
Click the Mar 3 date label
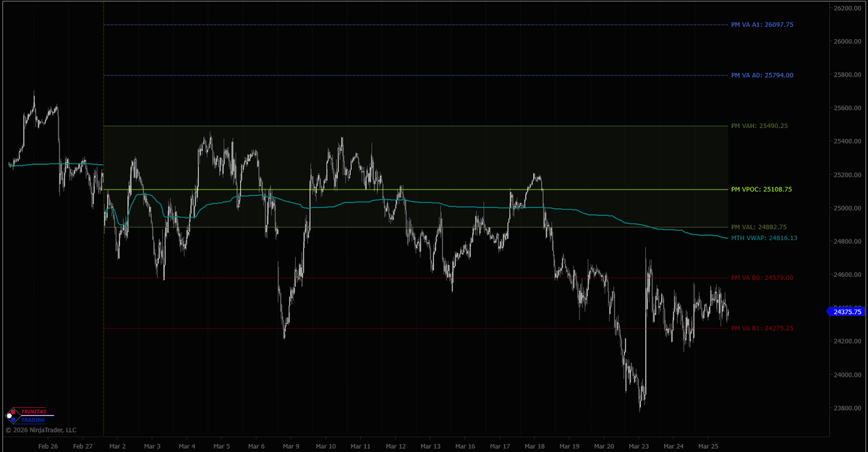153,447
